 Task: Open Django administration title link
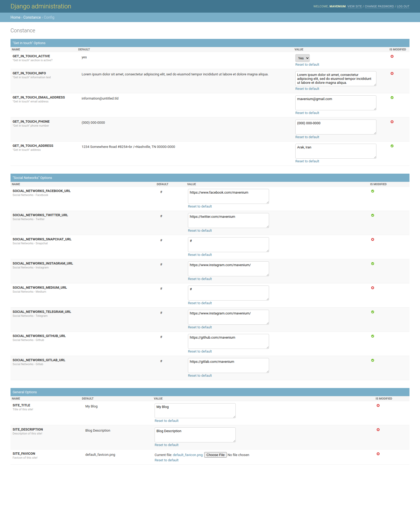click(x=41, y=6)
